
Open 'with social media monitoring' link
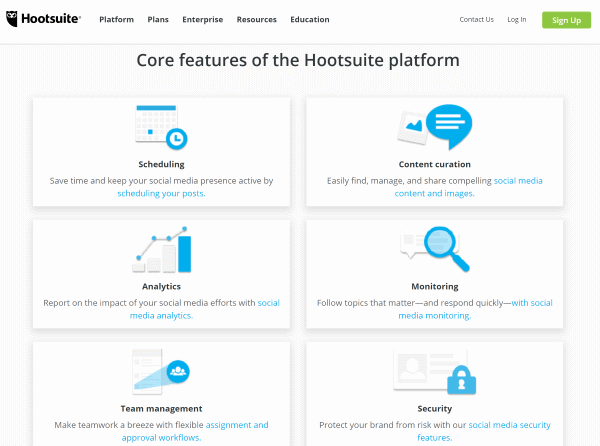[x=475, y=309]
